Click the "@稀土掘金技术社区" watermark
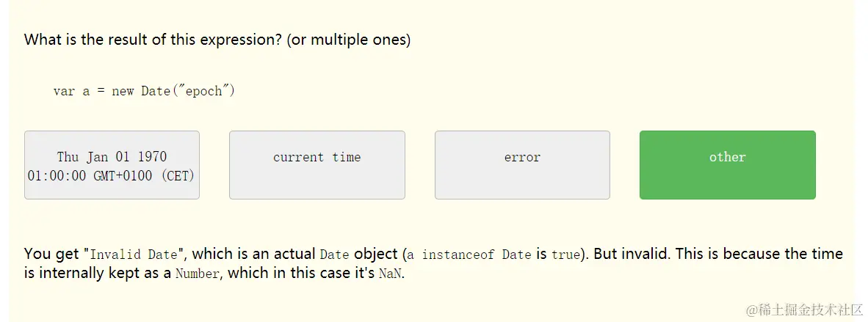Viewport: 868px width, 322px height. coord(800,307)
